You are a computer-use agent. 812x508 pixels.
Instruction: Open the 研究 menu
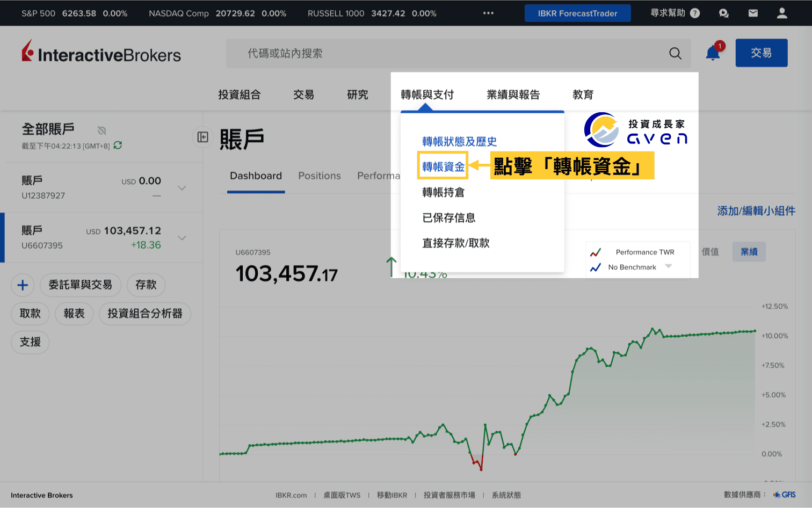358,95
